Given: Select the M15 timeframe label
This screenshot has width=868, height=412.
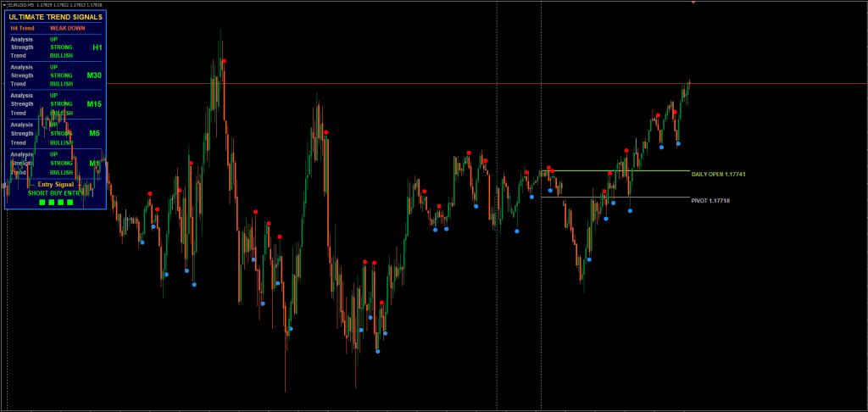Looking at the screenshot, I should pyautogui.click(x=94, y=104).
